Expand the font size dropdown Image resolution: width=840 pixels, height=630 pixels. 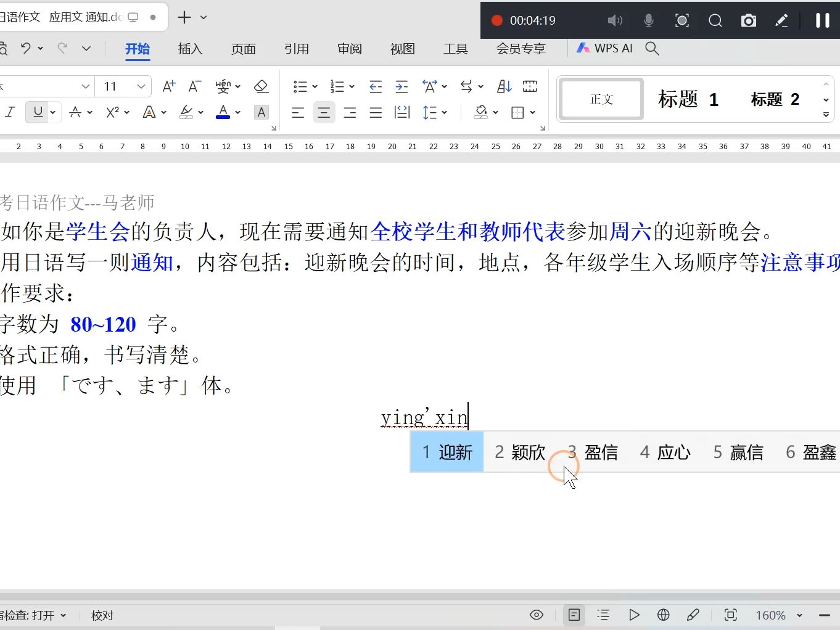click(x=141, y=86)
